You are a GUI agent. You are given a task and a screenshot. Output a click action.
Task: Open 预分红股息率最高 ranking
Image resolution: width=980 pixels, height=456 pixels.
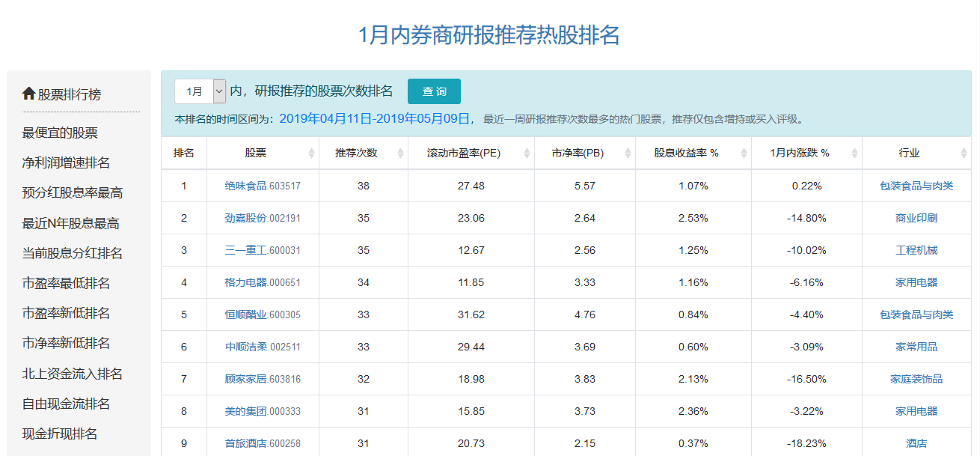[73, 192]
